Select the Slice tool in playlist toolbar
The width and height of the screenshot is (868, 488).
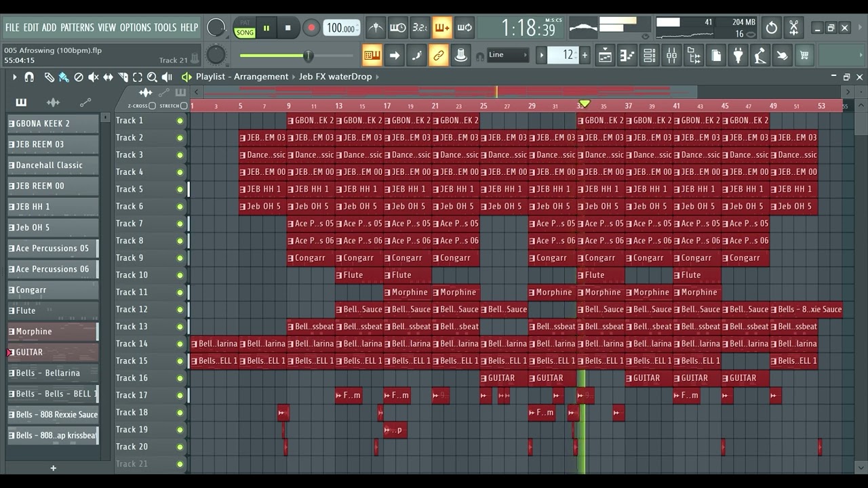123,77
